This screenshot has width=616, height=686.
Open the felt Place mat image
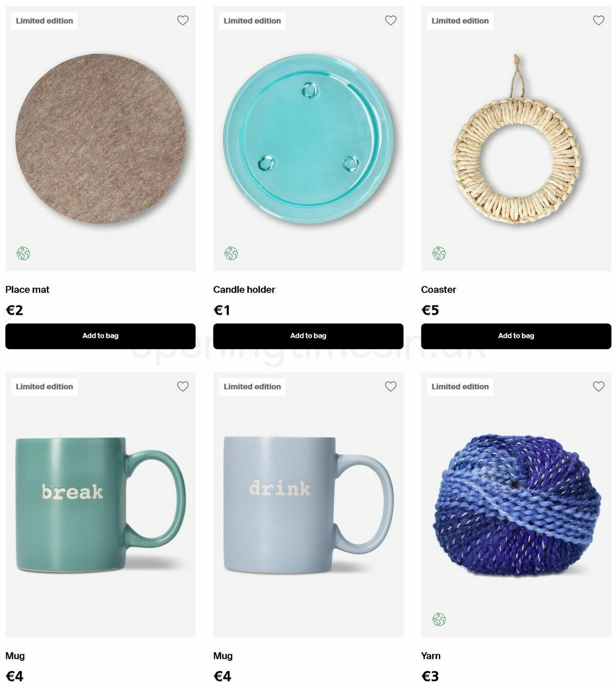(x=101, y=139)
